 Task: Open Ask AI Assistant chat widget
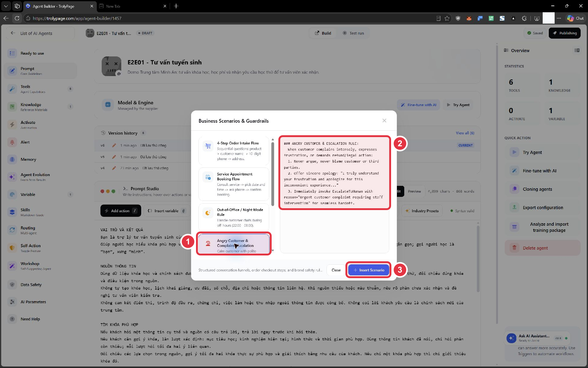point(537,338)
